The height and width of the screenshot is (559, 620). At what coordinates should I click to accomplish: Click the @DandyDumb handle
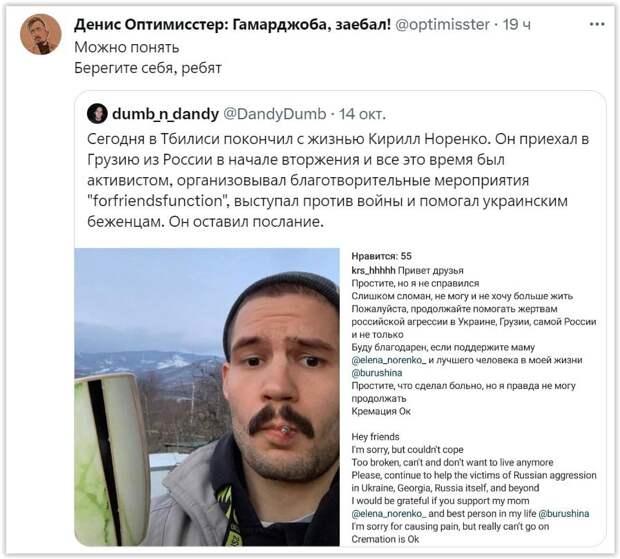point(275,114)
